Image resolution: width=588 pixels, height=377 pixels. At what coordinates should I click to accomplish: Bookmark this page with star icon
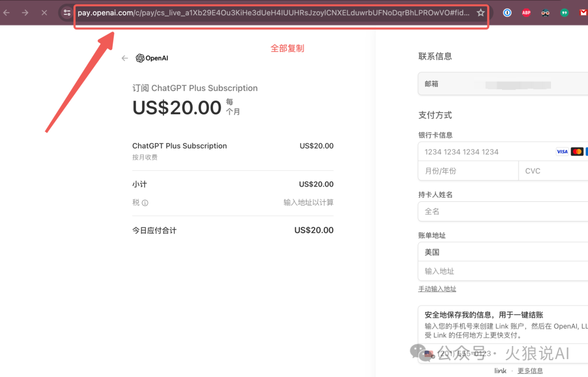pyautogui.click(x=480, y=13)
